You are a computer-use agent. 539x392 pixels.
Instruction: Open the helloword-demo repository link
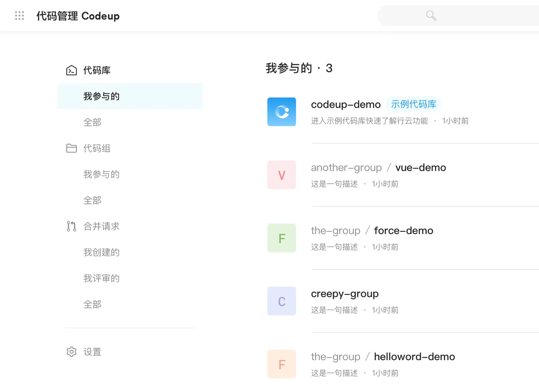point(415,357)
